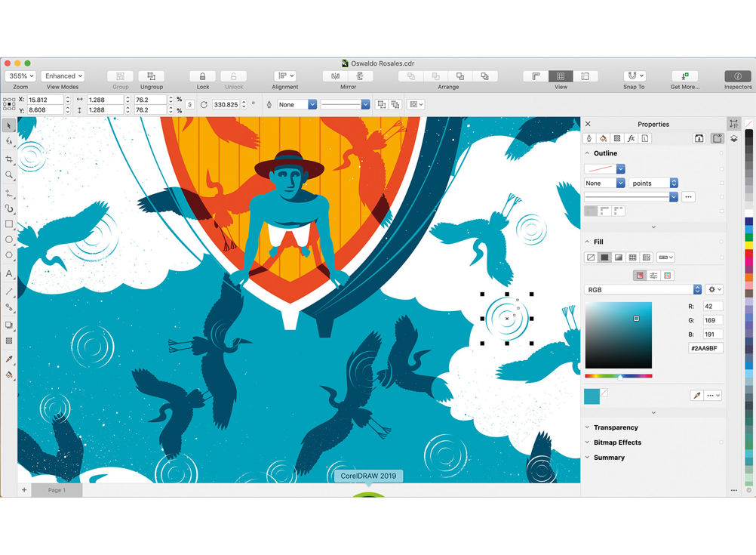Close the Properties panel
Viewport: 756px width, 555px height.
tap(589, 124)
